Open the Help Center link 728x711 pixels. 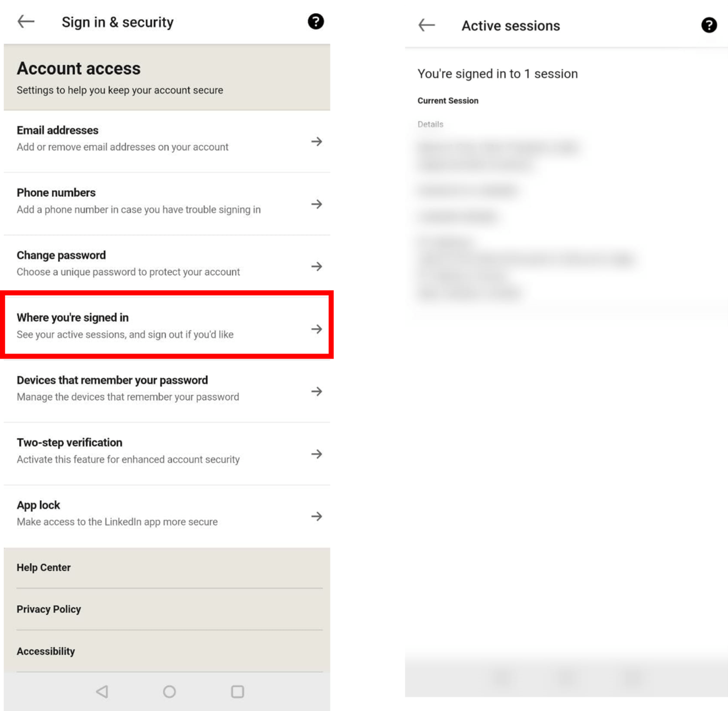tap(43, 567)
